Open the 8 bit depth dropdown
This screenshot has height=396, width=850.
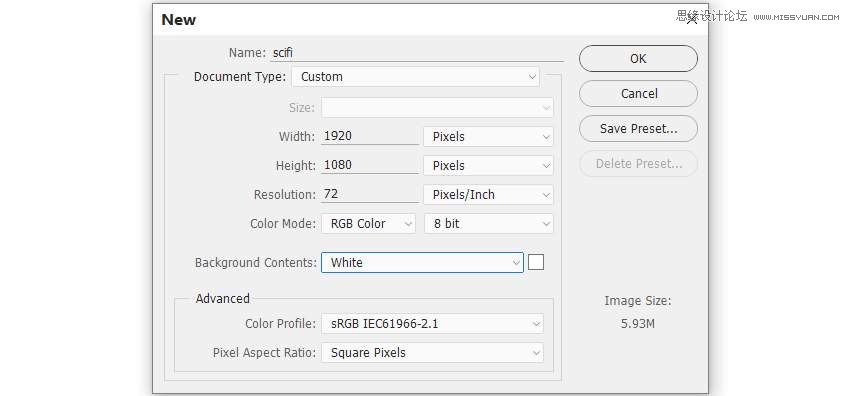488,224
